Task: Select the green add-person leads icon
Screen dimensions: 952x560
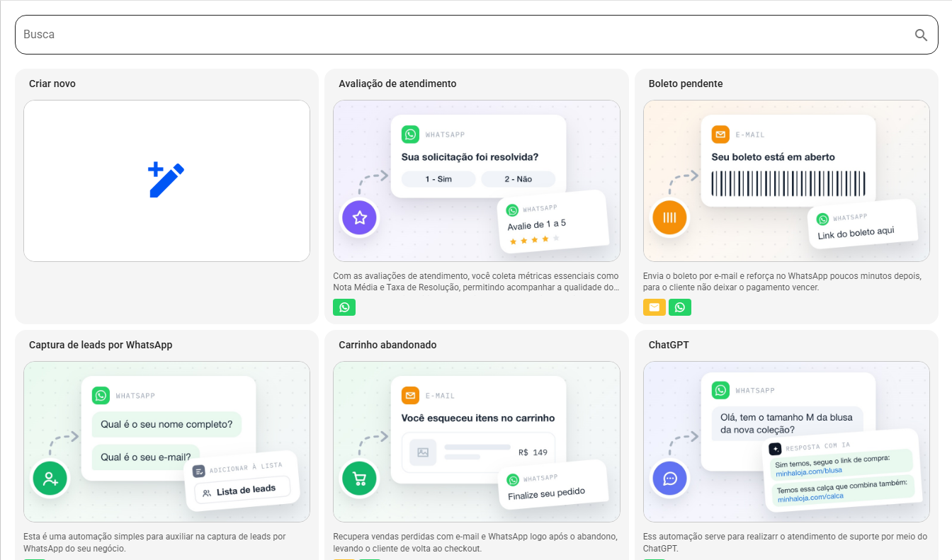Action: click(50, 479)
